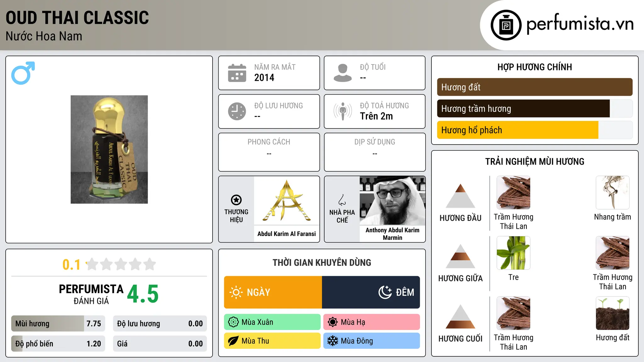Click the Hương hổ phách accord bar
644x362 pixels.
(535, 130)
